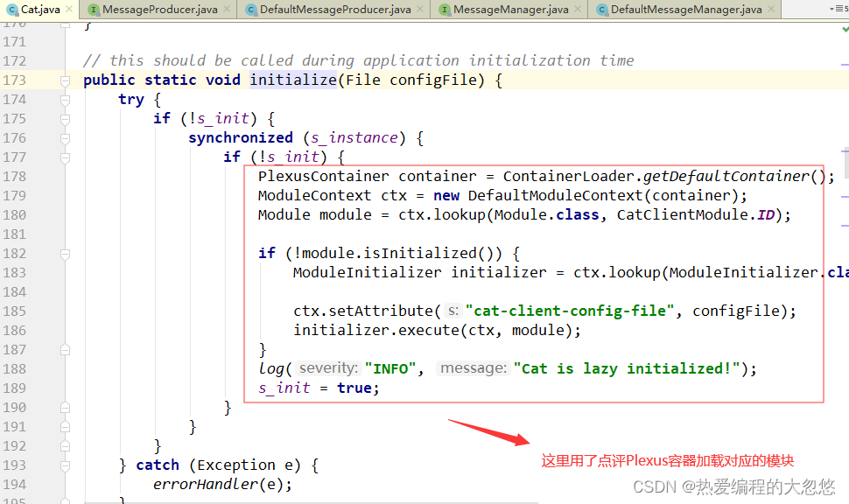Show the hidden tabs list dropdown
Image resolution: width=849 pixels, height=504 pixels.
click(838, 9)
